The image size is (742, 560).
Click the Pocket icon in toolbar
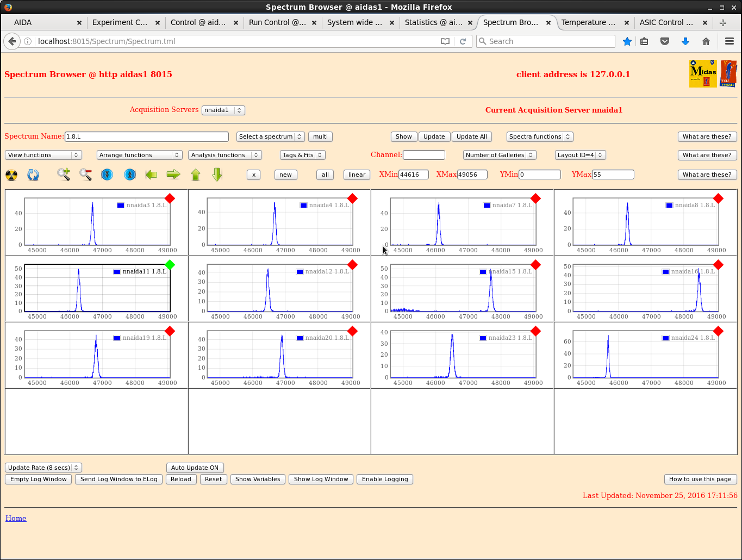click(665, 41)
